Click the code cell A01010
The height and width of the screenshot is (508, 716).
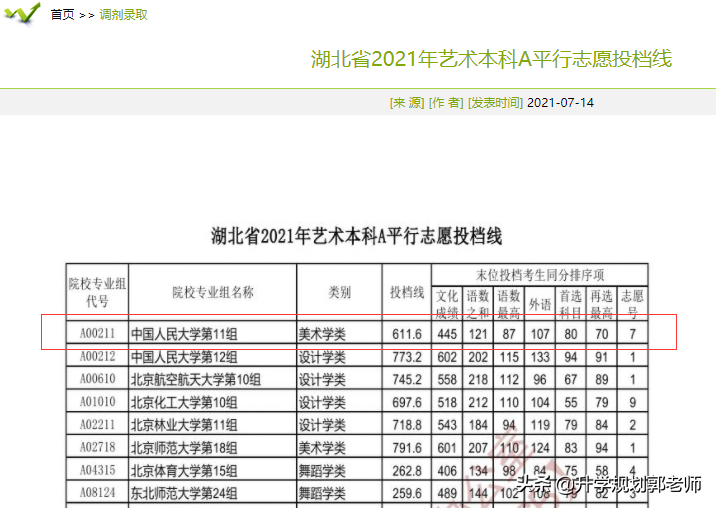pos(97,402)
